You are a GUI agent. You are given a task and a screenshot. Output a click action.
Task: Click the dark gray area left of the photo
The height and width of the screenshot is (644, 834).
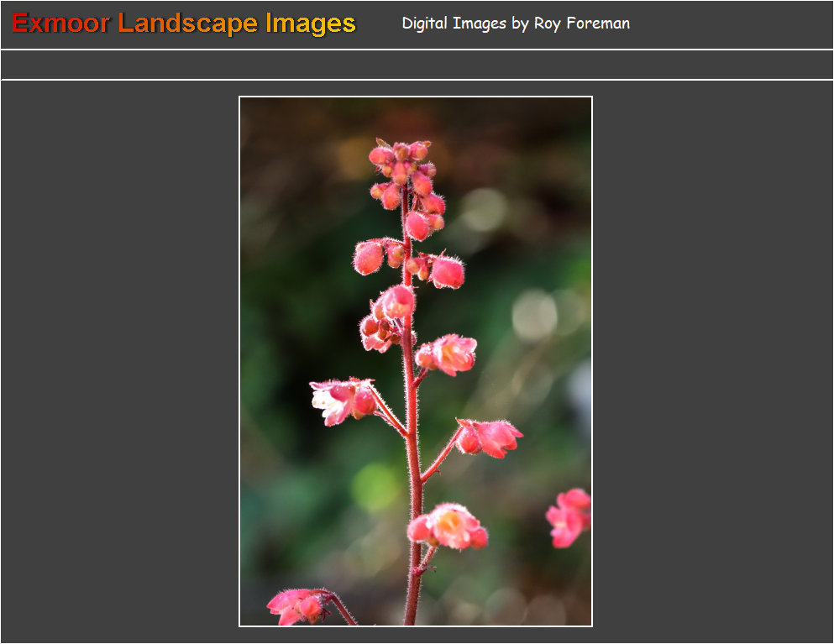click(118, 361)
